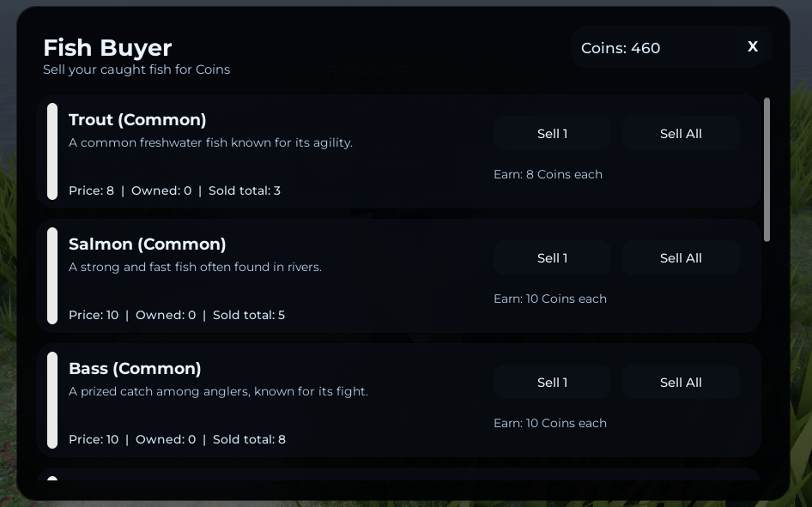Sell all Trout
Screen dimensions: 812x507
pyautogui.click(x=681, y=134)
